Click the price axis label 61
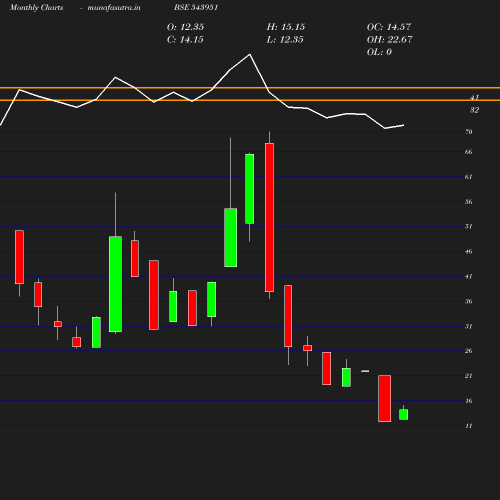Image resolution: width=500 pixels, height=500 pixels. (469, 177)
